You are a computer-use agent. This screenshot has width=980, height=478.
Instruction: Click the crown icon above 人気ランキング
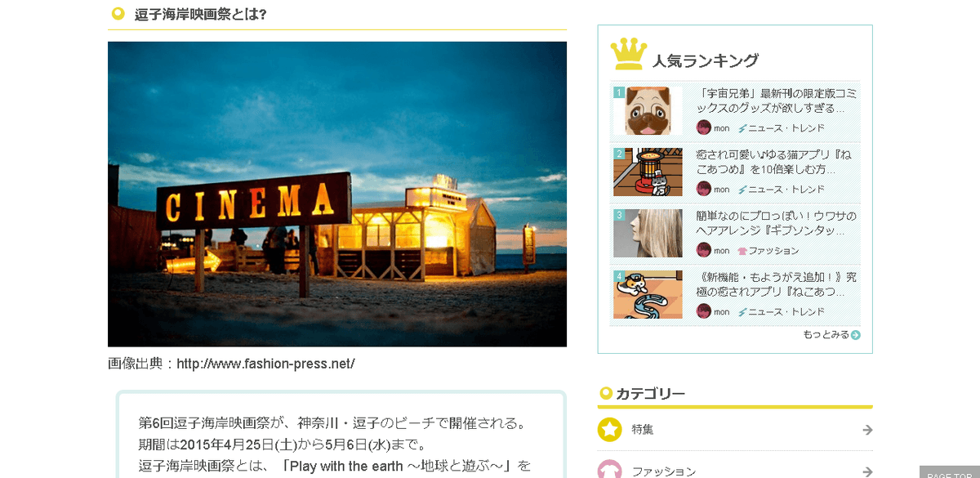point(628,55)
